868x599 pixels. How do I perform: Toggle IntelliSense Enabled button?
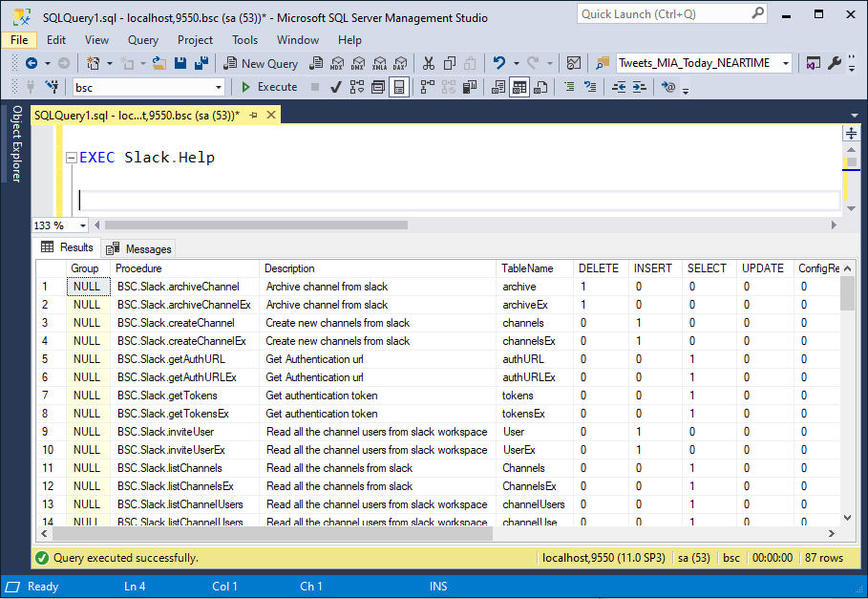click(x=399, y=87)
